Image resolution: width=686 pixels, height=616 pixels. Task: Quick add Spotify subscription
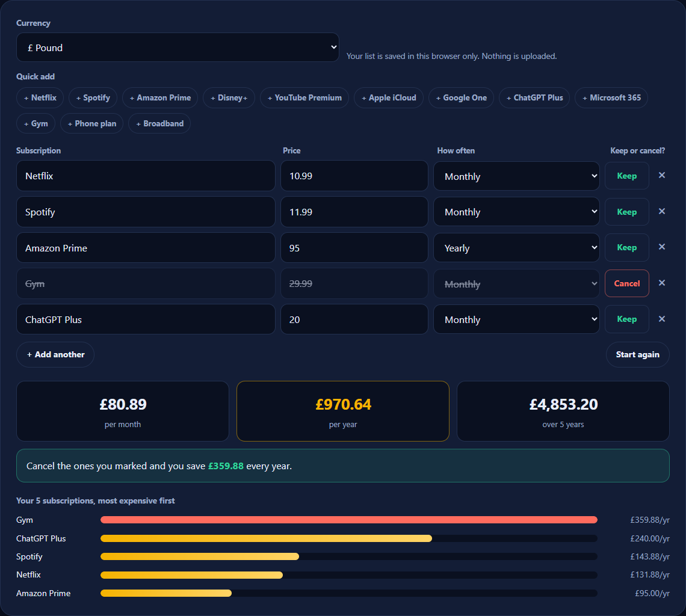coord(93,97)
